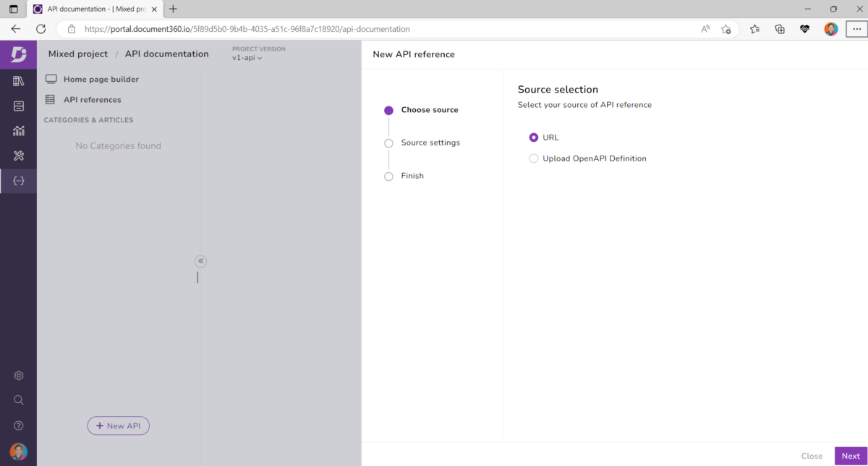
Task: Open the Documentation library icon in sidebar
Action: click(19, 81)
